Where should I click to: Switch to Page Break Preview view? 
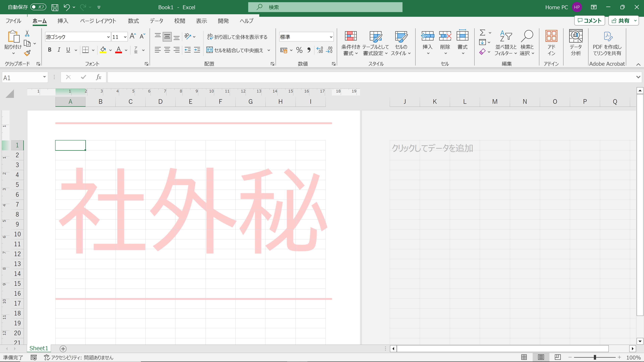click(x=557, y=357)
